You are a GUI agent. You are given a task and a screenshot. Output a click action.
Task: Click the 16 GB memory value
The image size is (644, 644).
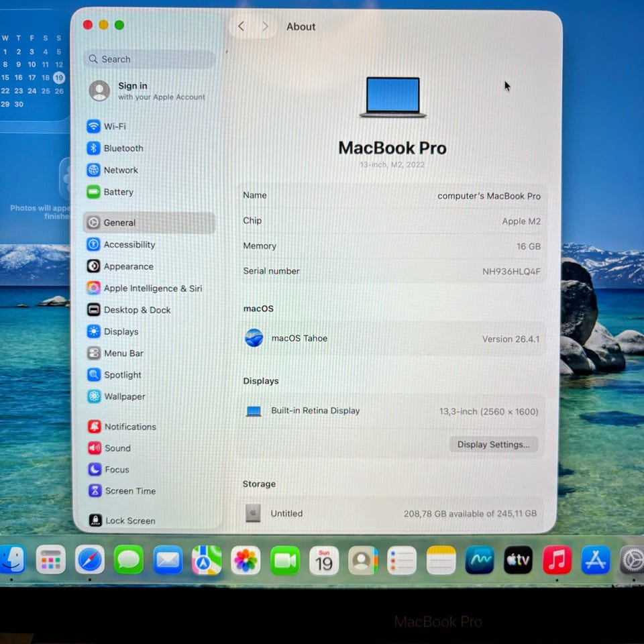tap(528, 246)
